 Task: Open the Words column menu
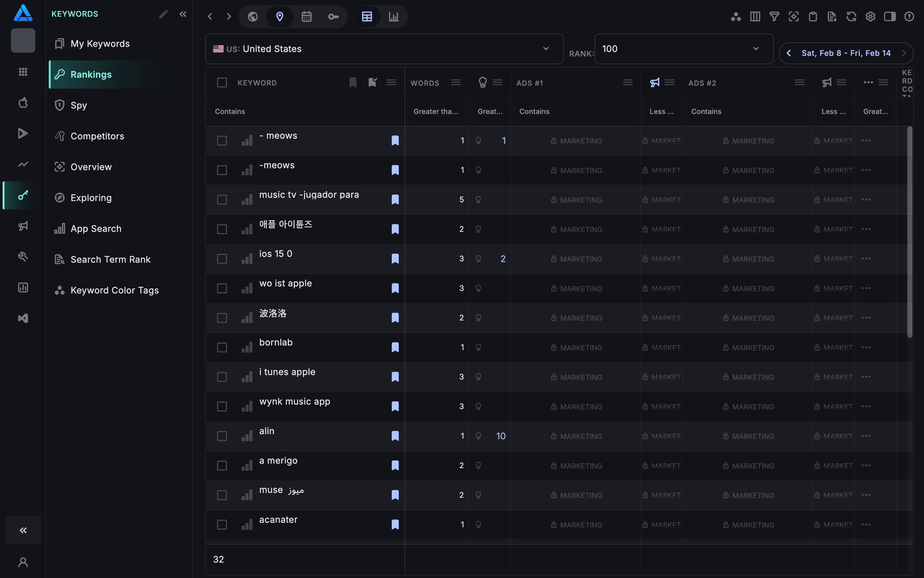pos(456,83)
